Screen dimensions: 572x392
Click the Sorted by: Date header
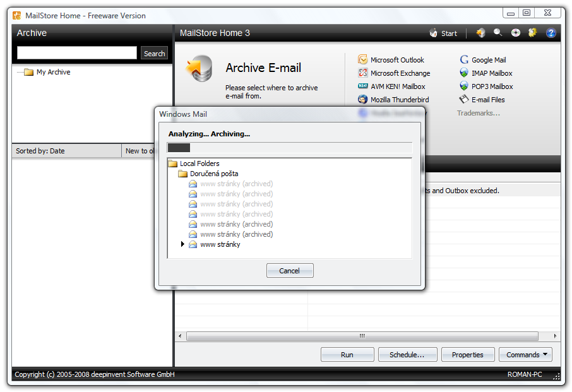(x=67, y=151)
